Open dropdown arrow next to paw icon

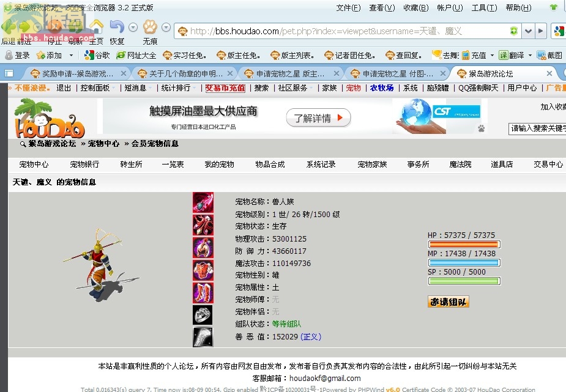click(166, 28)
